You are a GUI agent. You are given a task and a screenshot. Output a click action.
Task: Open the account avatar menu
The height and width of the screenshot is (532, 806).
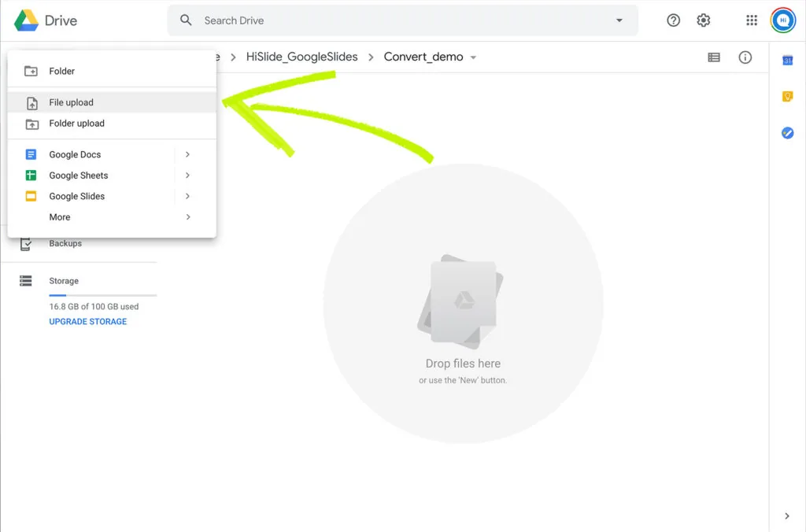[783, 20]
